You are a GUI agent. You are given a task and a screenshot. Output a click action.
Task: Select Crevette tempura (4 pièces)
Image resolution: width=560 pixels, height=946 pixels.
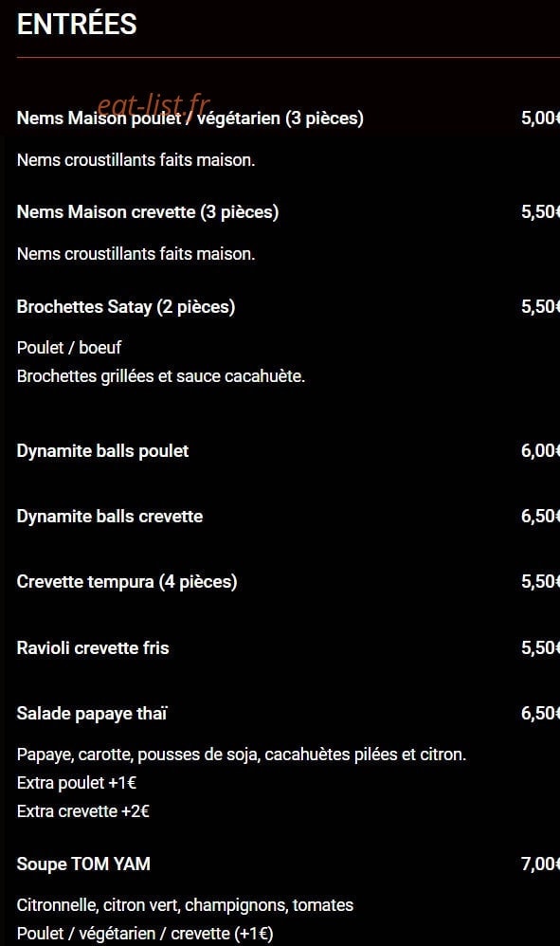[127, 582]
